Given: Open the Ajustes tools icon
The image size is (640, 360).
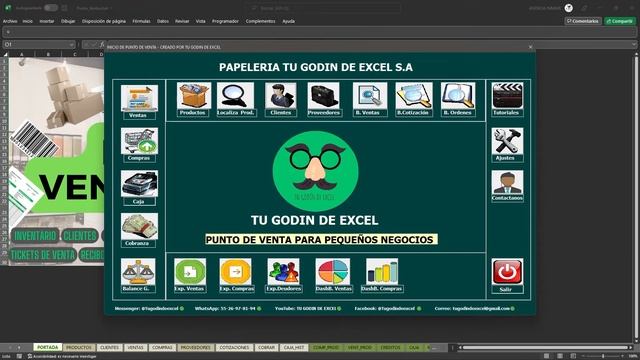Looking at the screenshot, I should coord(507,141).
